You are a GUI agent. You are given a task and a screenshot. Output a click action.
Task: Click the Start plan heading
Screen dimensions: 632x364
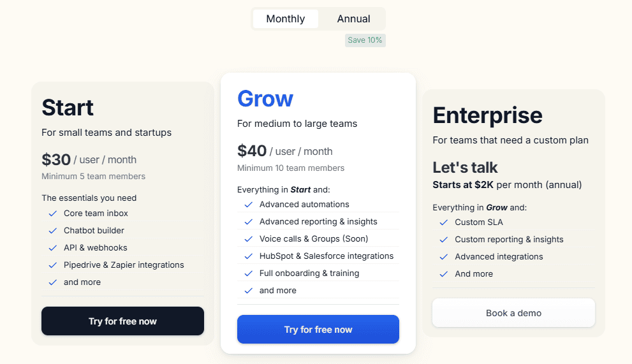pyautogui.click(x=68, y=107)
